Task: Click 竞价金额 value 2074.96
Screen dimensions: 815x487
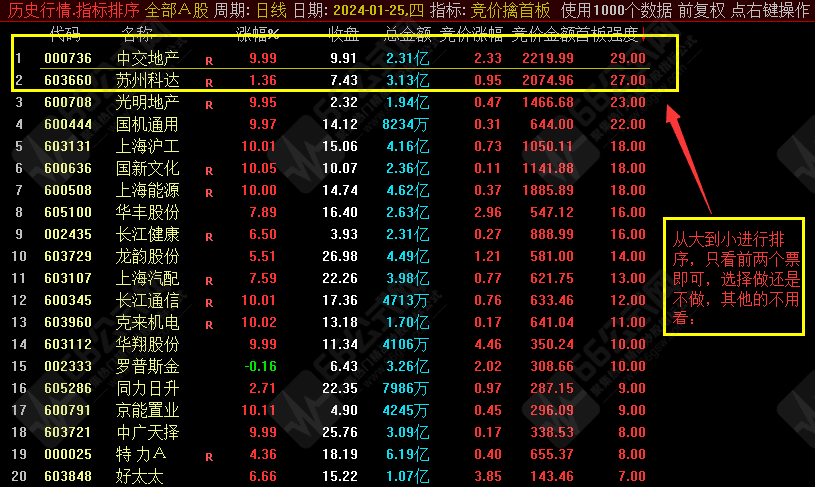Action: 548,80
